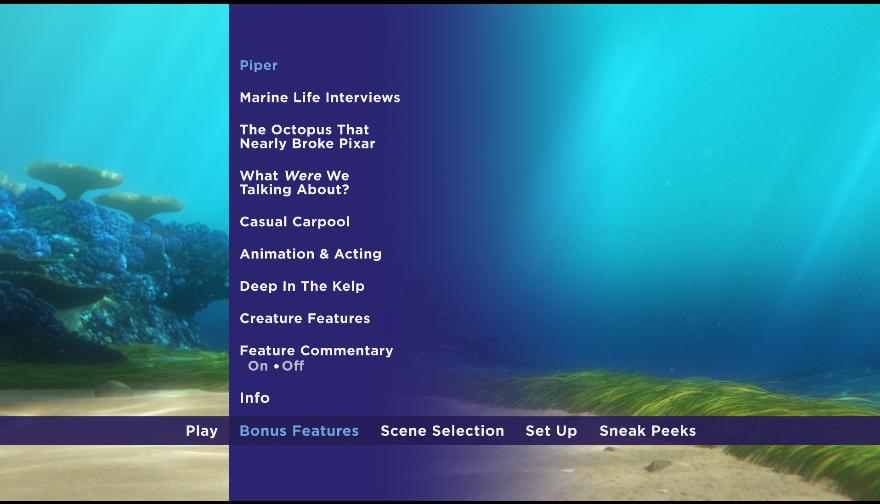Viewport: 880px width, 504px height.
Task: Choose The Octopus That Nearly Broke Pixar
Action: [308, 136]
